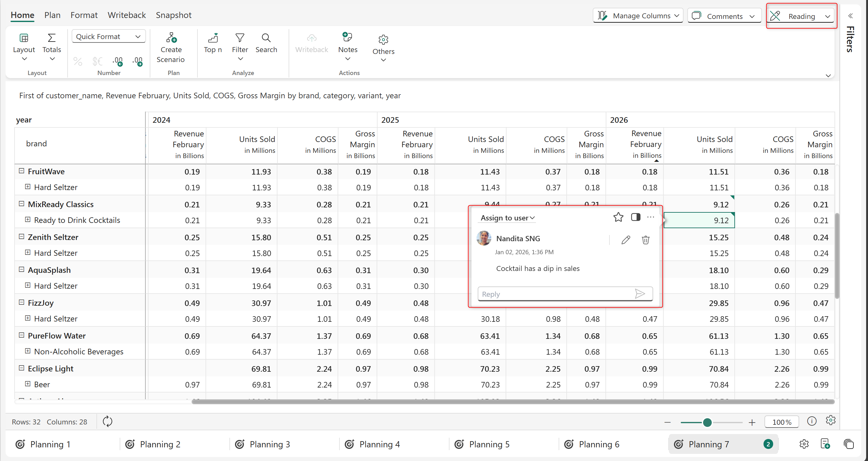Click the zoom slider handle
The width and height of the screenshot is (868, 461).
click(707, 422)
